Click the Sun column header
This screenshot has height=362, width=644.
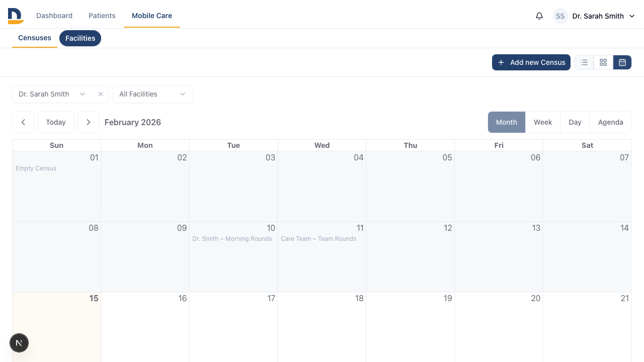(x=56, y=145)
